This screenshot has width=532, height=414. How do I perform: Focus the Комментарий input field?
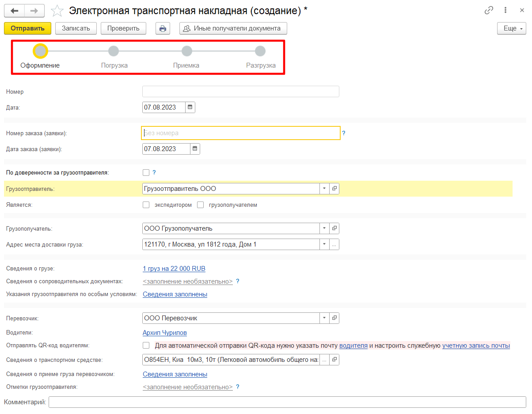[287, 402]
